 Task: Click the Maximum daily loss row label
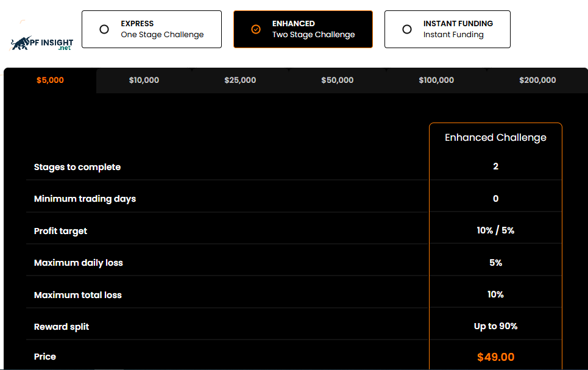click(79, 263)
